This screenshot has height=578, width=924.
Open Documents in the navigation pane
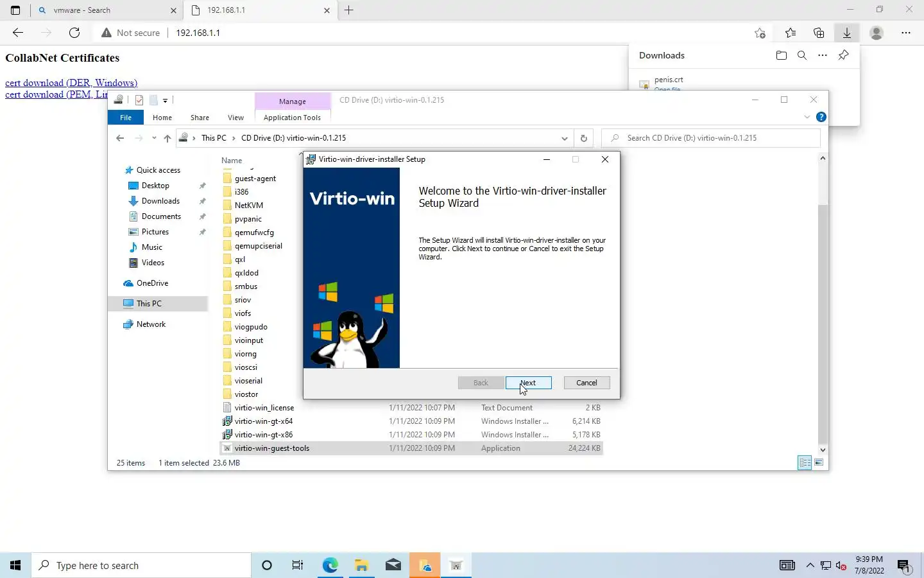[x=161, y=216]
